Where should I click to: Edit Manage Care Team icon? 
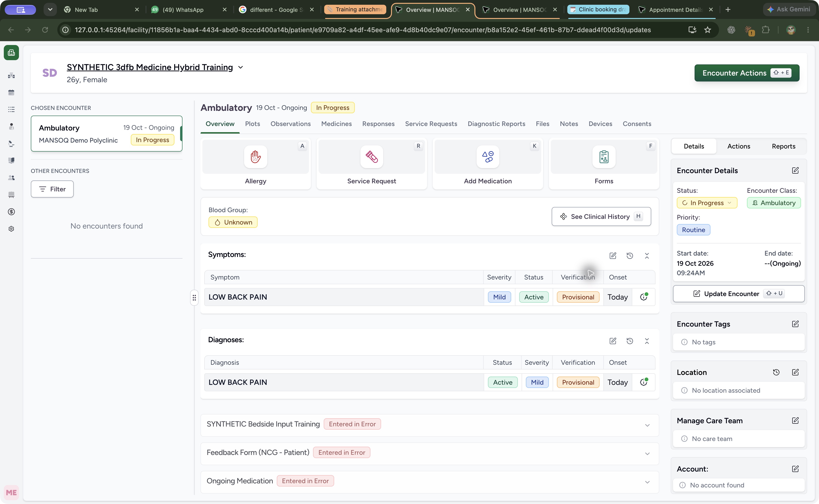[795, 420]
